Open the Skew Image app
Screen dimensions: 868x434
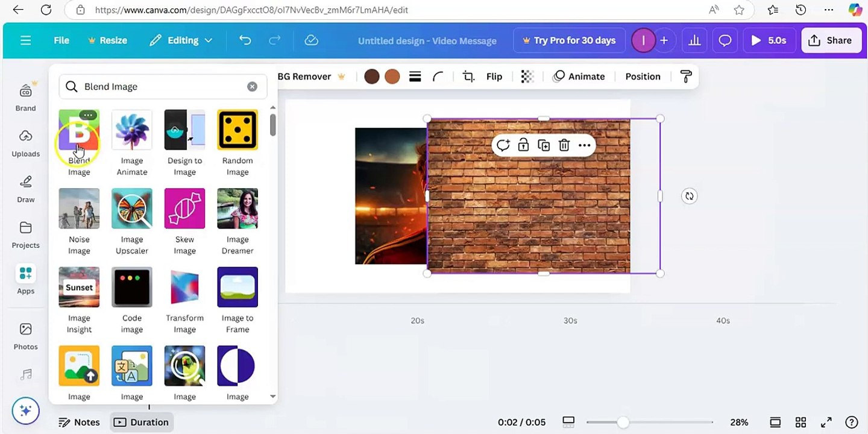coord(184,222)
